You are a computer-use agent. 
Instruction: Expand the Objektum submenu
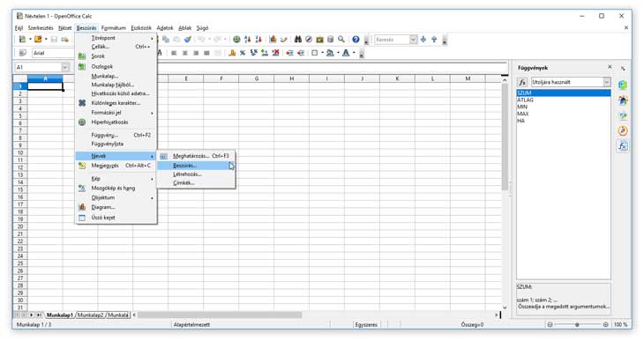point(116,197)
